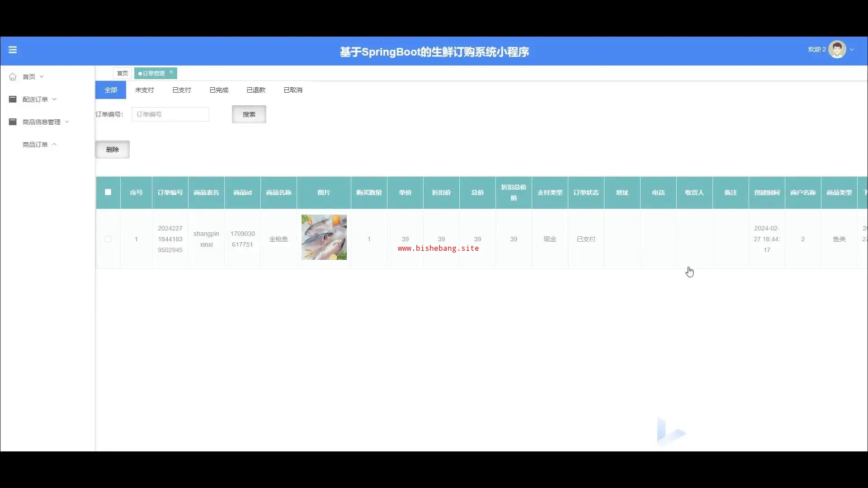Click the home icon in sidebar
The height and width of the screenshot is (488, 868).
[x=13, y=77]
